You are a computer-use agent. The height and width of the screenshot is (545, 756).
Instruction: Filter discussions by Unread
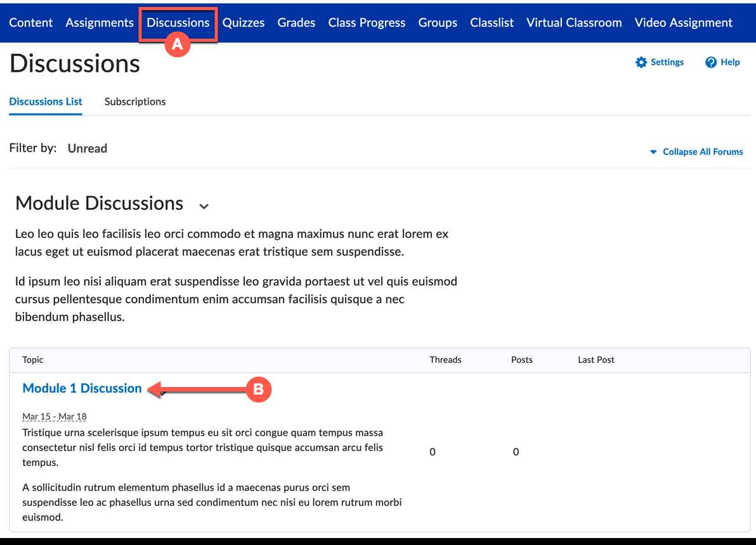88,148
